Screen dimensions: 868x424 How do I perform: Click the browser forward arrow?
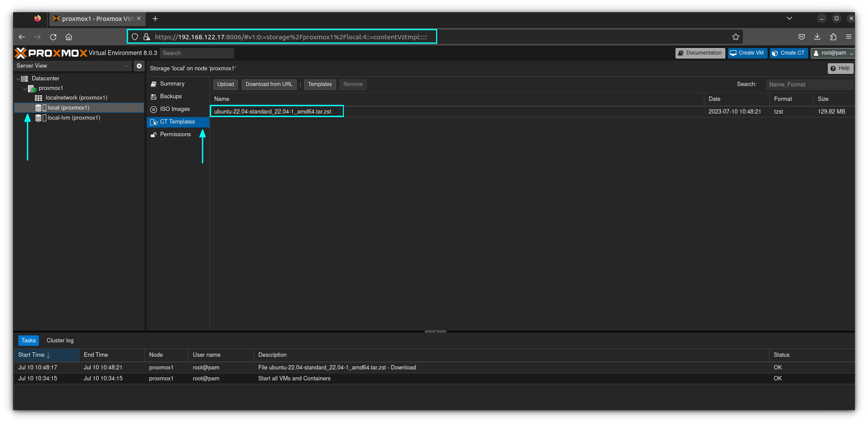pyautogui.click(x=38, y=37)
